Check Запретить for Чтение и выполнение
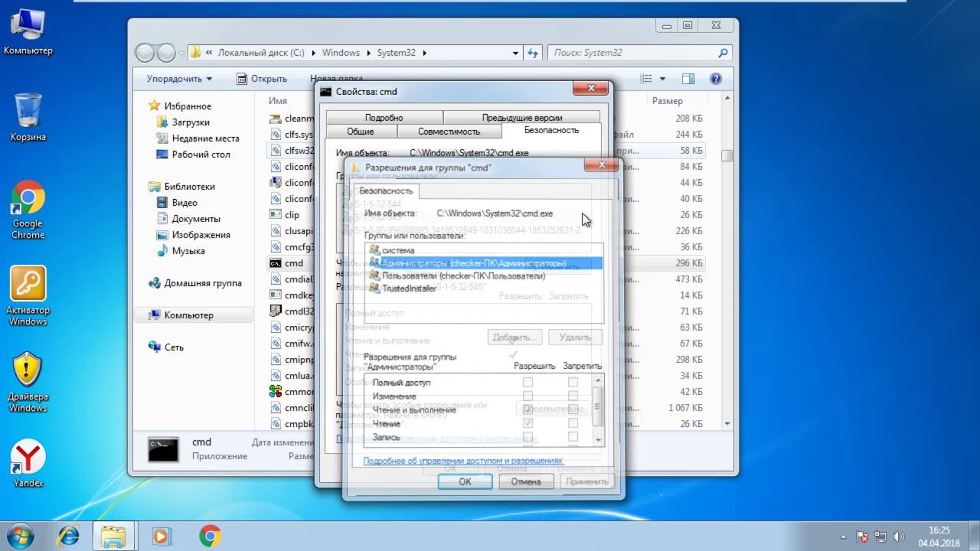The height and width of the screenshot is (551, 980). pyautogui.click(x=573, y=409)
